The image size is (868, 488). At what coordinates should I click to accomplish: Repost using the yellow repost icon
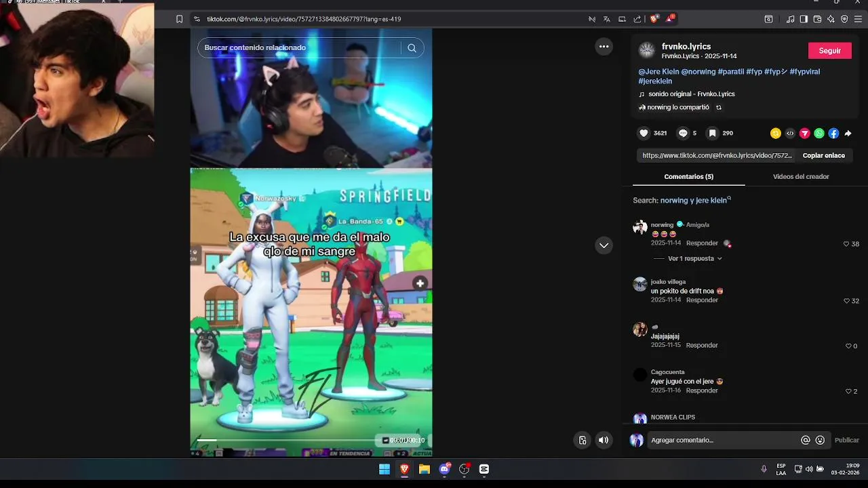click(x=775, y=134)
